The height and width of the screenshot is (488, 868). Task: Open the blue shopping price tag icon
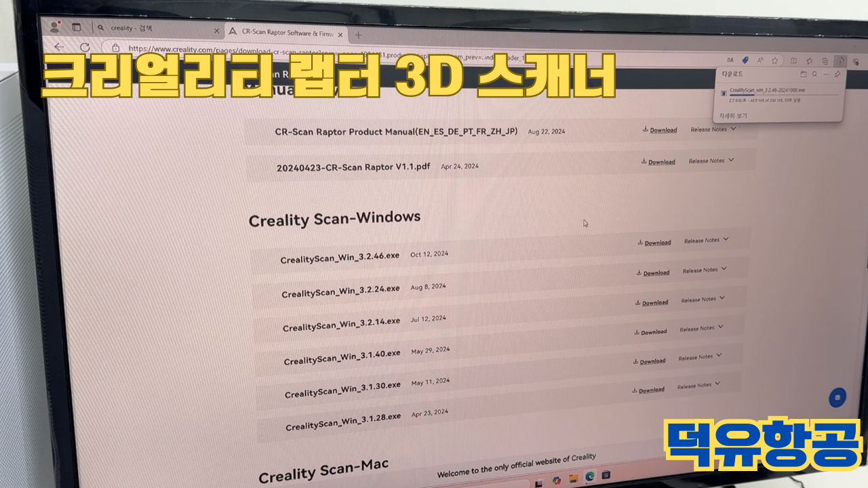(745, 60)
